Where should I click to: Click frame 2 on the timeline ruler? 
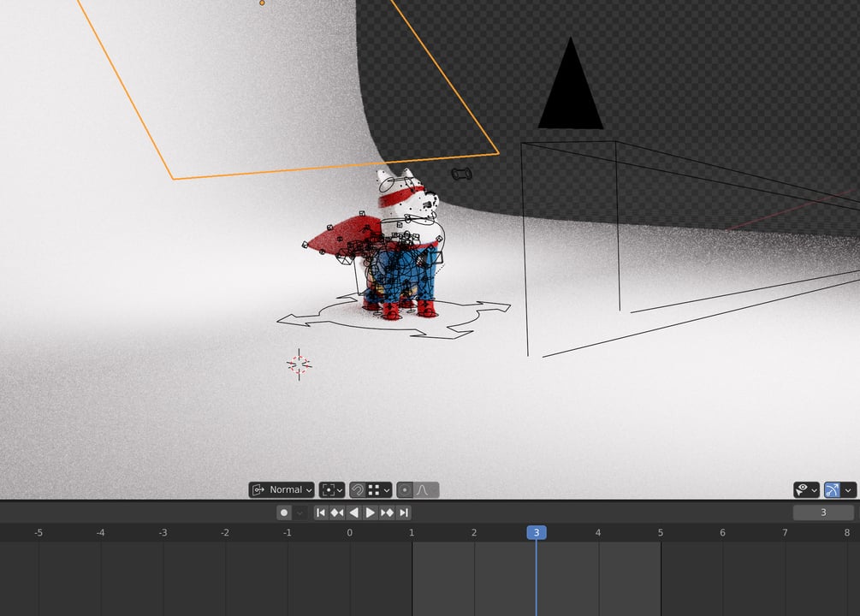click(x=474, y=533)
